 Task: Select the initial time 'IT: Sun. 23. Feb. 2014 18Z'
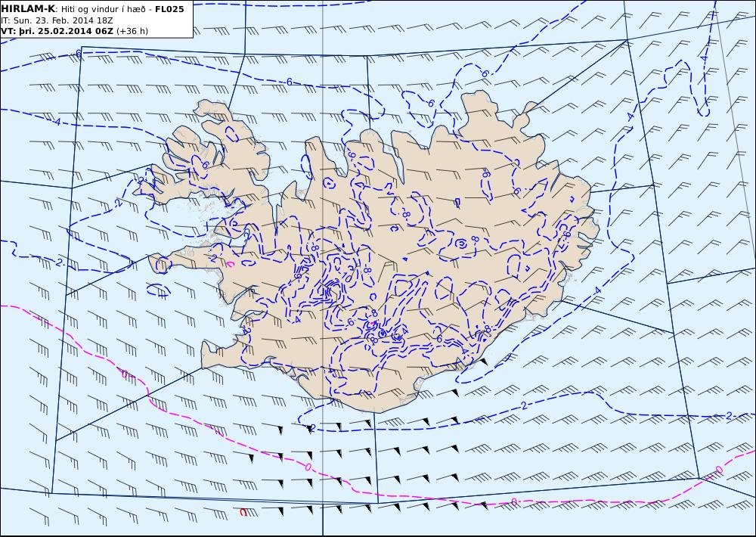58,20
